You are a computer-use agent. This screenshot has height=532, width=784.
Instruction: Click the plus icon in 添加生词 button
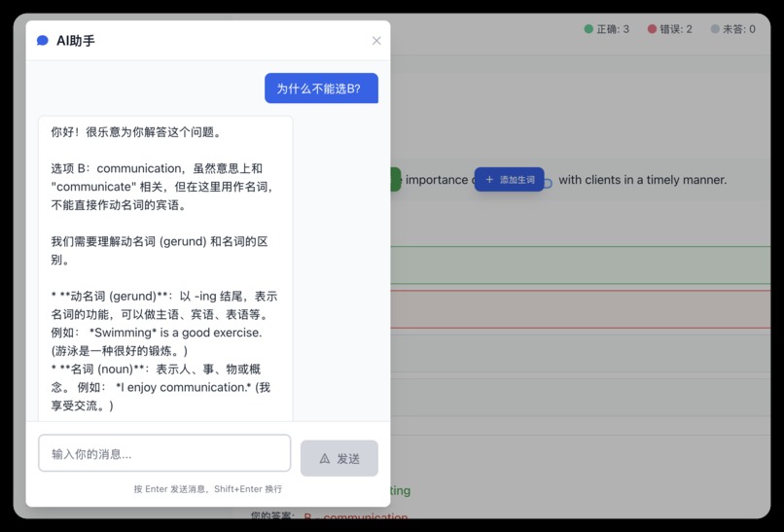[489, 180]
